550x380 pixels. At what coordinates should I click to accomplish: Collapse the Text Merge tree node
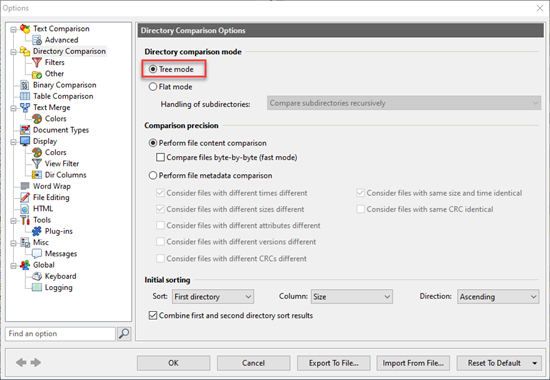(13, 108)
